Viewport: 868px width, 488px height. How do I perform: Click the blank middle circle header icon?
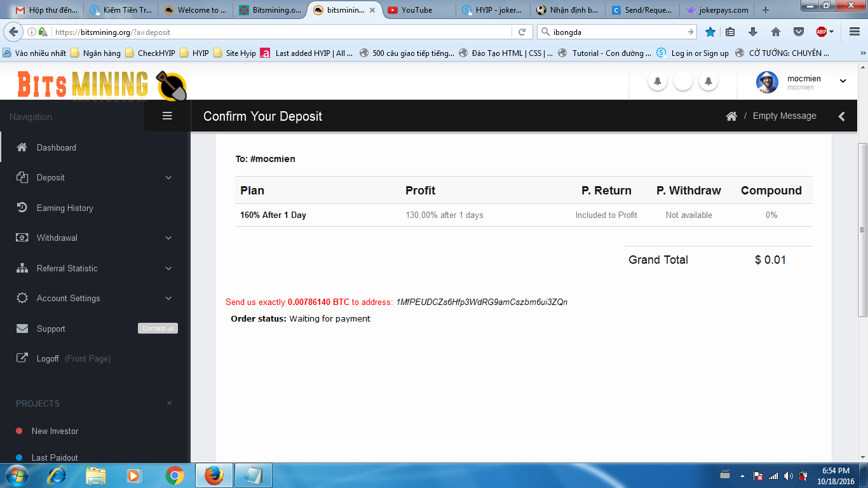click(683, 81)
